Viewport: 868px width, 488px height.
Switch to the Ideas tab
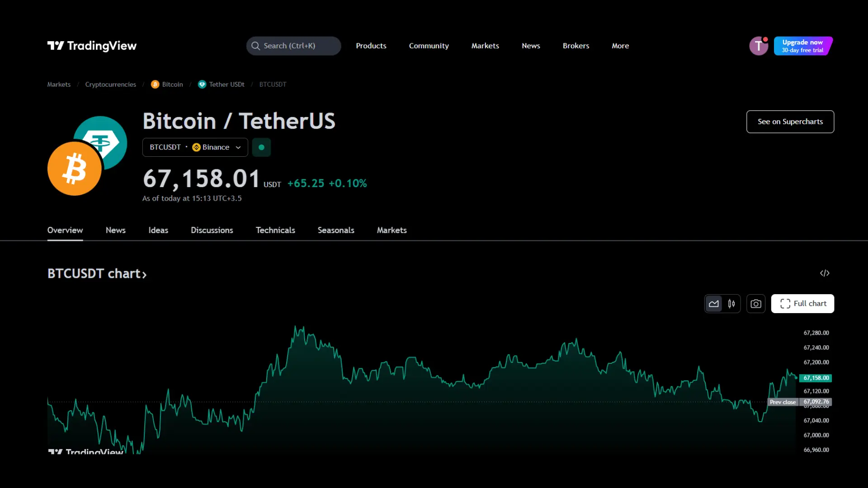[x=158, y=230]
